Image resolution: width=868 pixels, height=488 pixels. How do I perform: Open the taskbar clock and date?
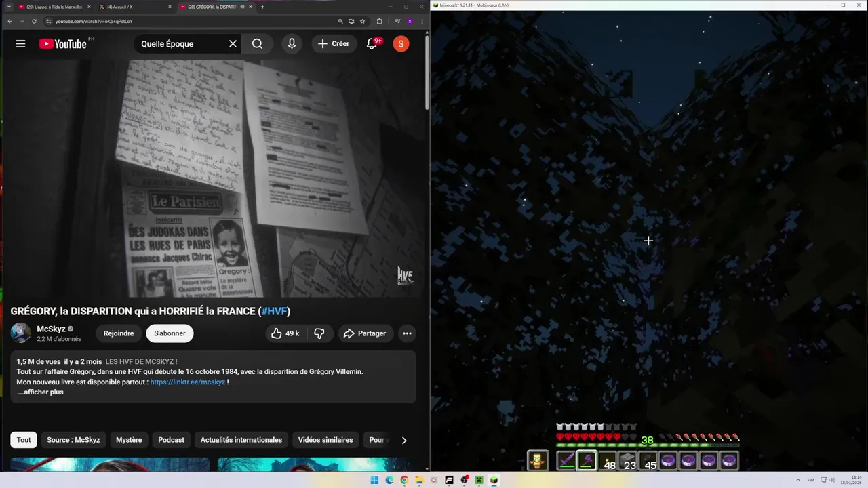click(851, 480)
